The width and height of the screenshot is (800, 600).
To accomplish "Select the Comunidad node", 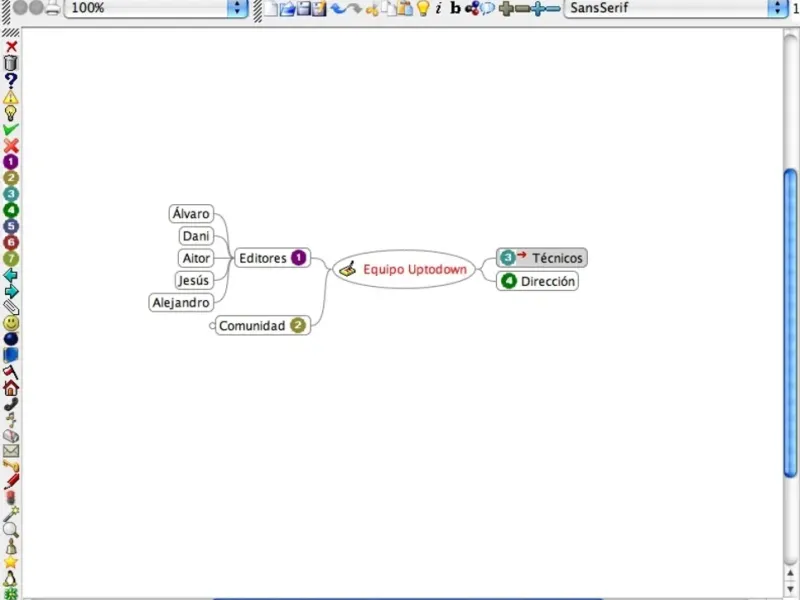I will (263, 326).
